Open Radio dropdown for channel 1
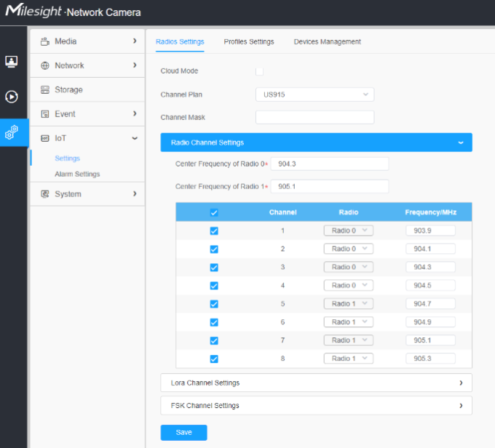This screenshot has height=448, width=495. 349,231
